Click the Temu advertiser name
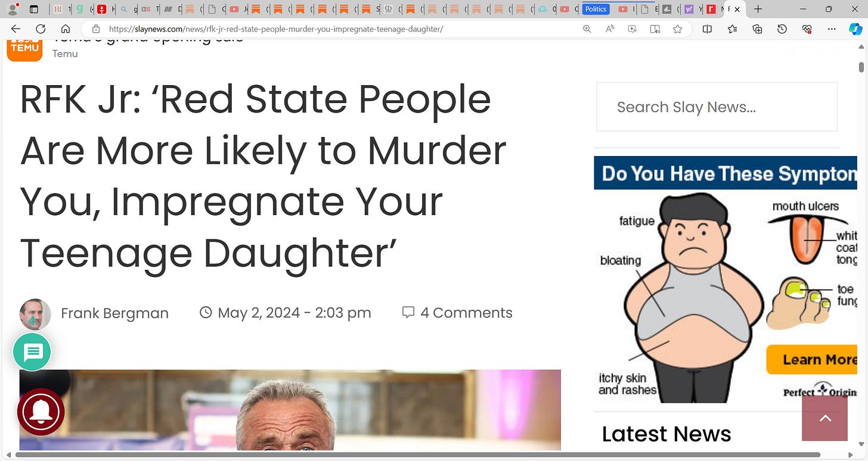Screen dimensions: 868x461 pyautogui.click(x=65, y=54)
